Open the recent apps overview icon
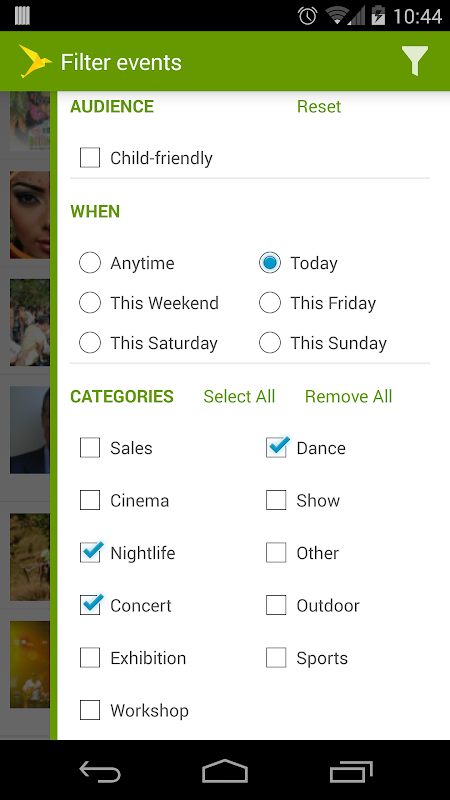Screen dimensions: 450x800 pos(351,771)
